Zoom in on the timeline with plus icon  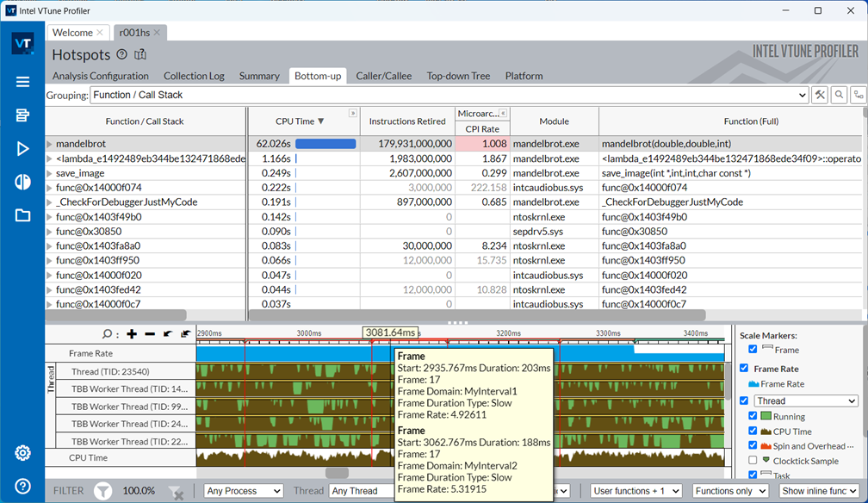[x=132, y=334]
